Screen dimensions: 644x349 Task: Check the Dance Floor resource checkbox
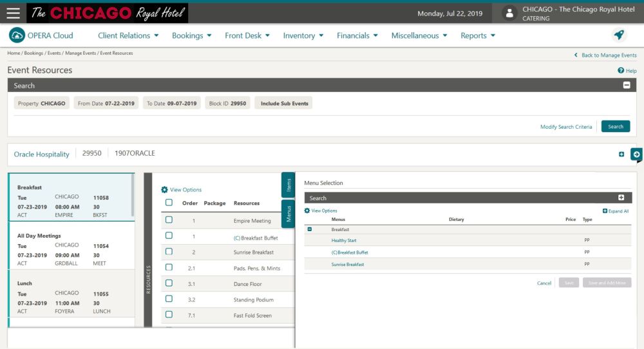(x=169, y=283)
